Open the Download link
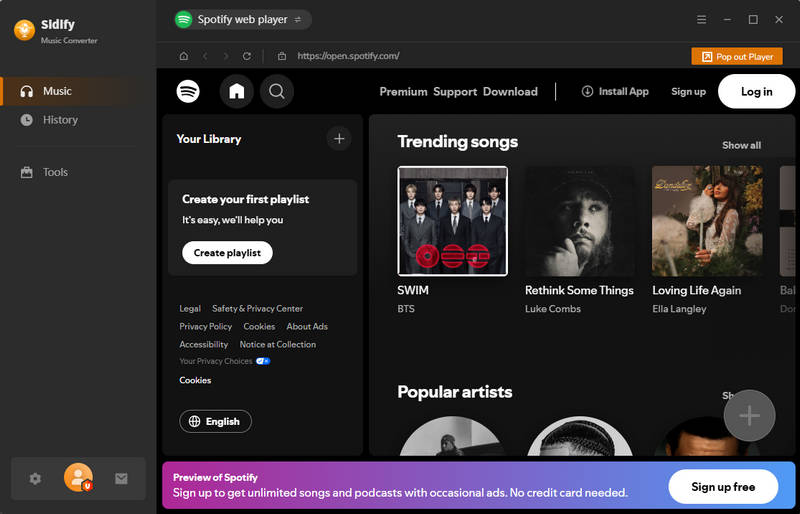 [510, 92]
